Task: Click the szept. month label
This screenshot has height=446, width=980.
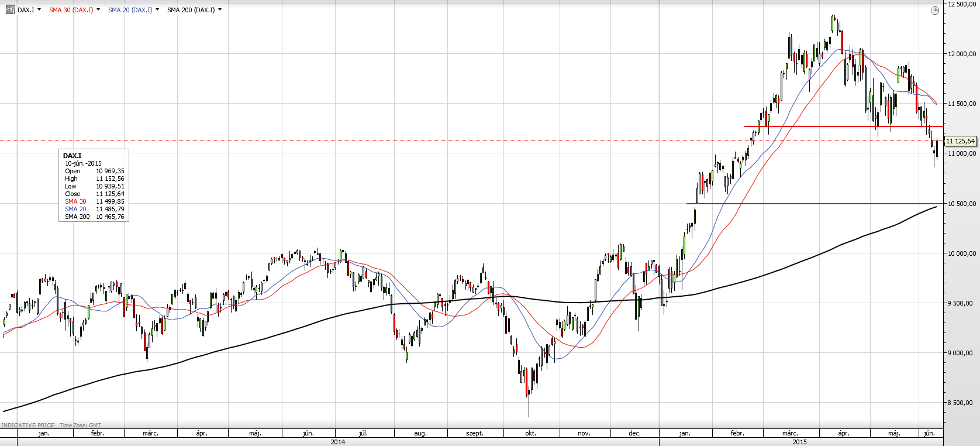Action: pos(475,433)
